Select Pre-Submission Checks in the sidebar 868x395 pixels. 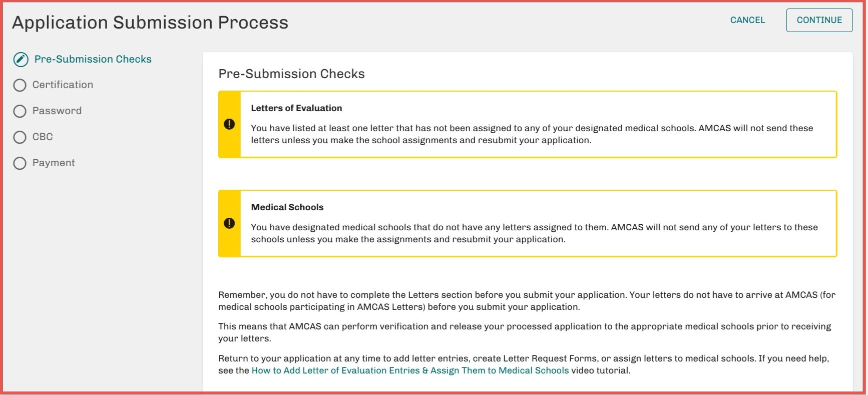click(93, 59)
